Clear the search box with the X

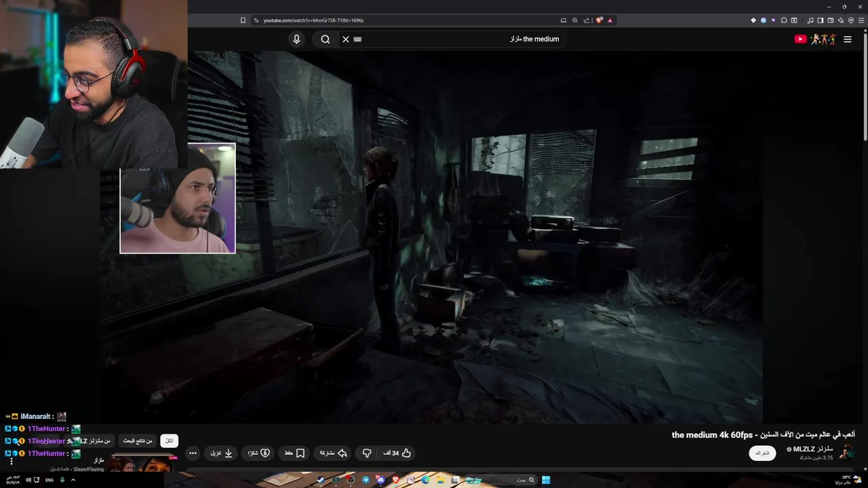coord(346,39)
